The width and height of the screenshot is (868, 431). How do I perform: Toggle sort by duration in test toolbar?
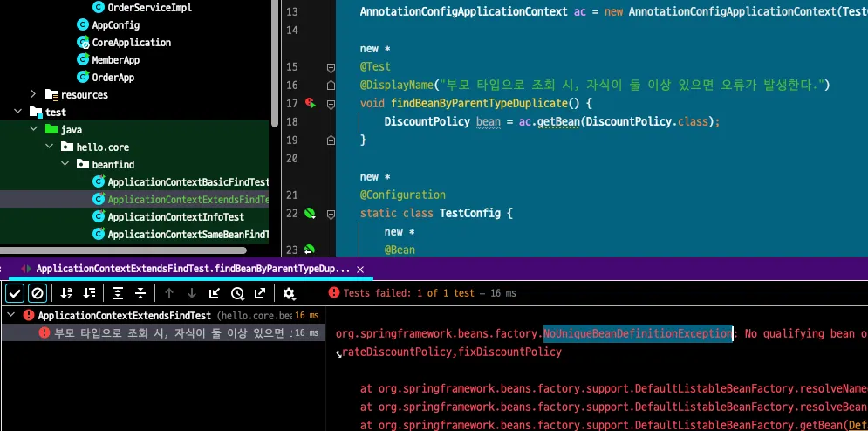pyautogui.click(x=89, y=293)
